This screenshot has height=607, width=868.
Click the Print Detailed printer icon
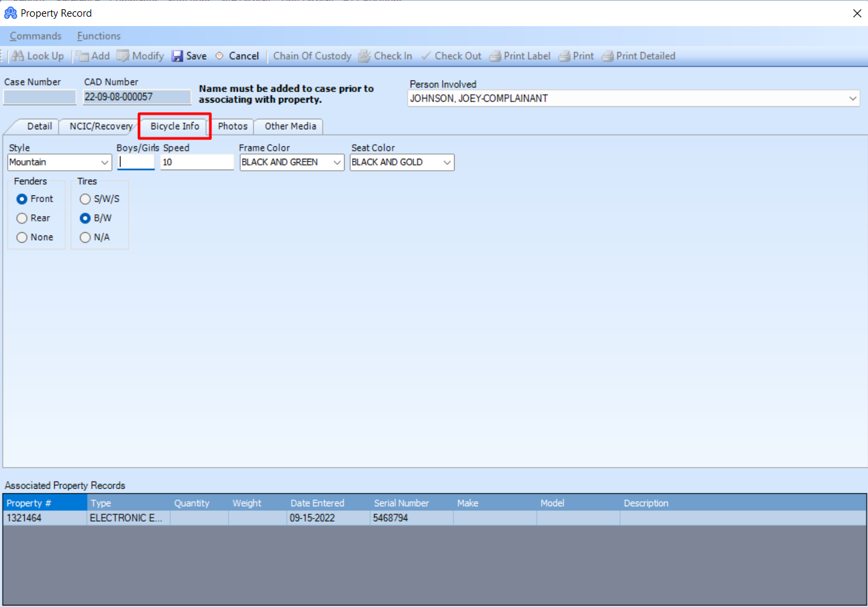click(607, 56)
